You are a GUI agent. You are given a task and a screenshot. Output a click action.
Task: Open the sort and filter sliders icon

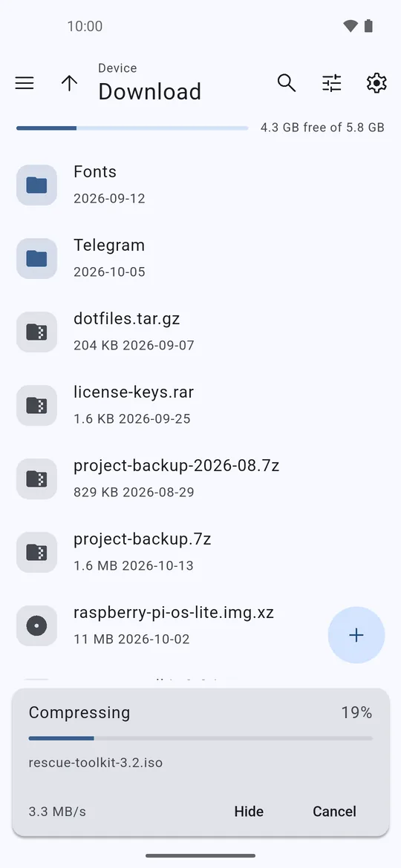click(332, 84)
